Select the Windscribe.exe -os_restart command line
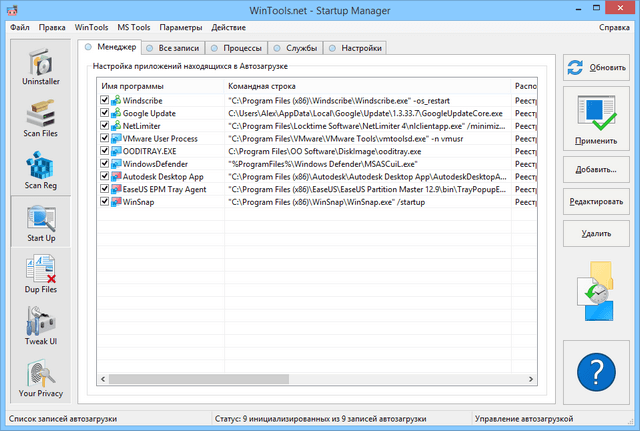 pyautogui.click(x=339, y=100)
